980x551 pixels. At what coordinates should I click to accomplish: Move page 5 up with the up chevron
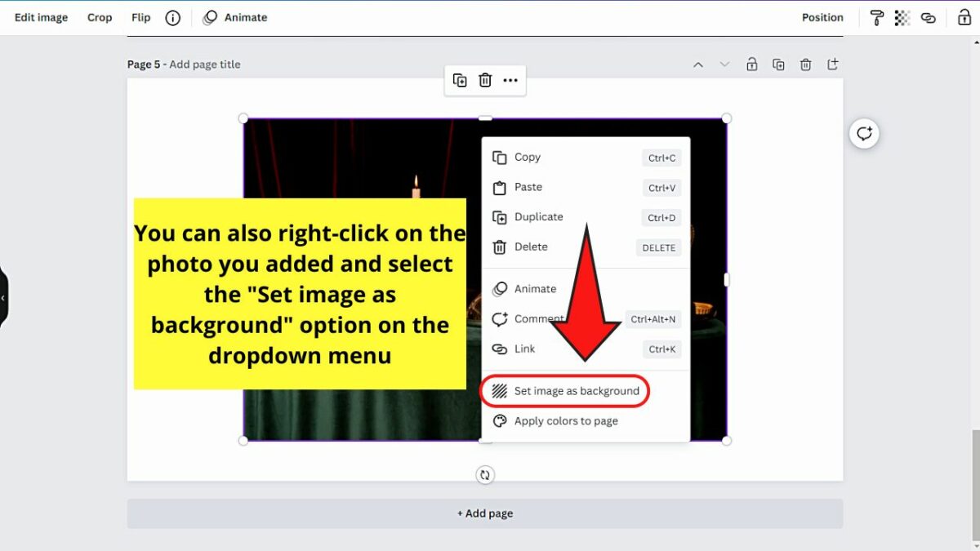click(697, 64)
